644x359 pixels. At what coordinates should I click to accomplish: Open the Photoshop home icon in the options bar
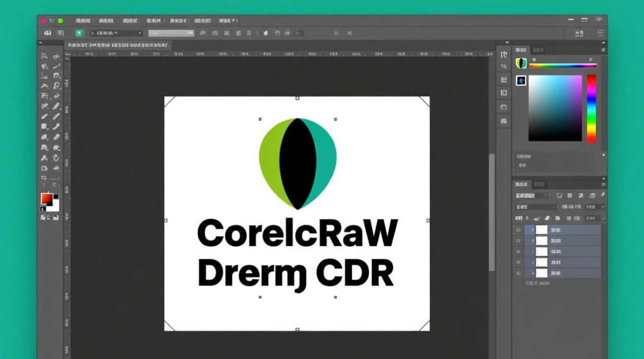tap(47, 33)
